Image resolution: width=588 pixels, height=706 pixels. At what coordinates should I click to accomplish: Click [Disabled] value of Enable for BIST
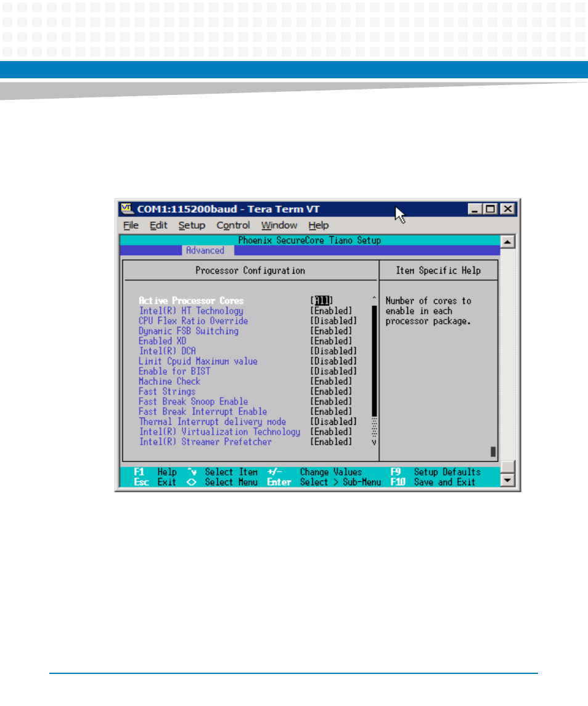(333, 371)
